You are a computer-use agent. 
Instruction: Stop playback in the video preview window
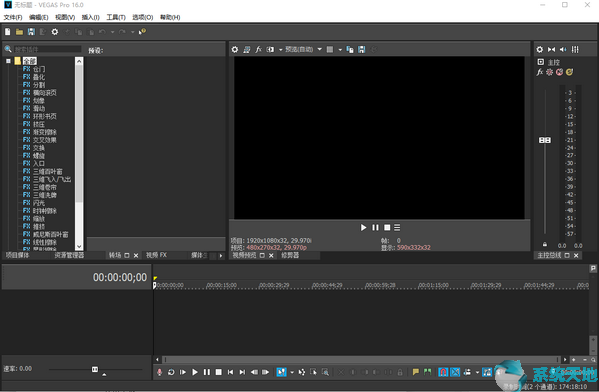click(x=387, y=227)
